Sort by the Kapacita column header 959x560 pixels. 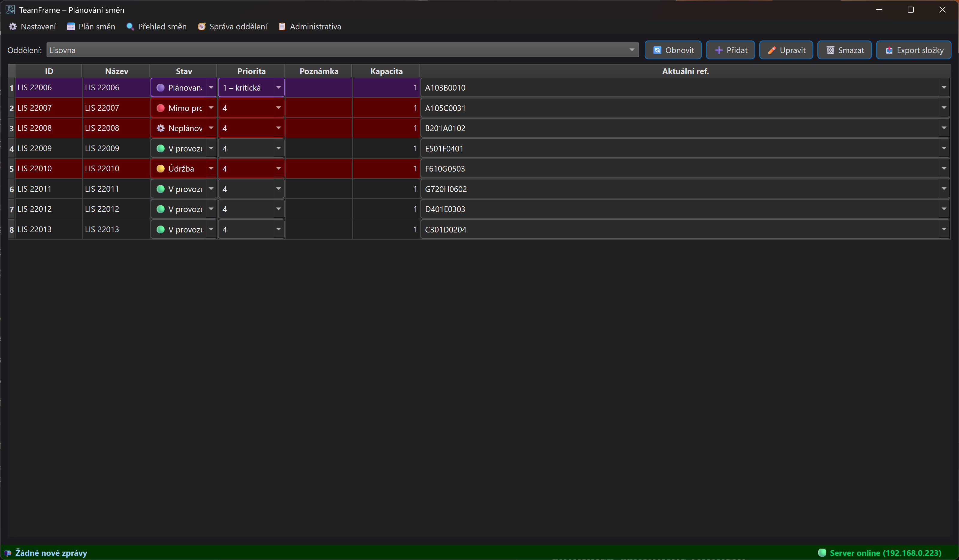[386, 71]
